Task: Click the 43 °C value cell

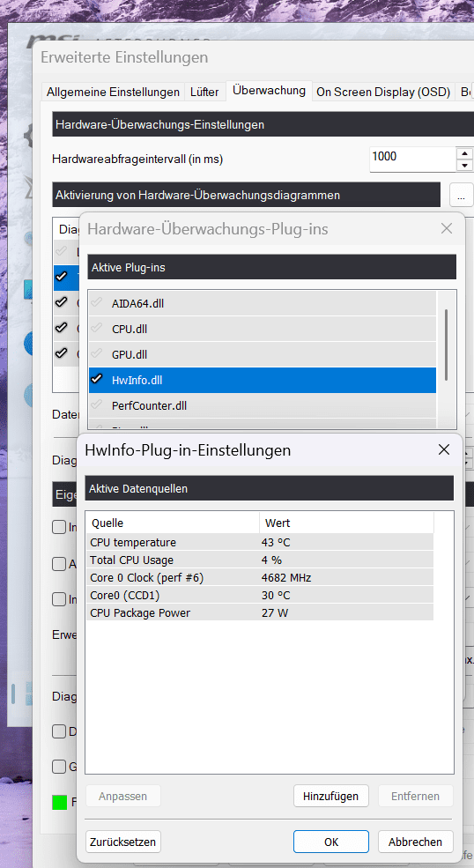Action: coord(276,543)
